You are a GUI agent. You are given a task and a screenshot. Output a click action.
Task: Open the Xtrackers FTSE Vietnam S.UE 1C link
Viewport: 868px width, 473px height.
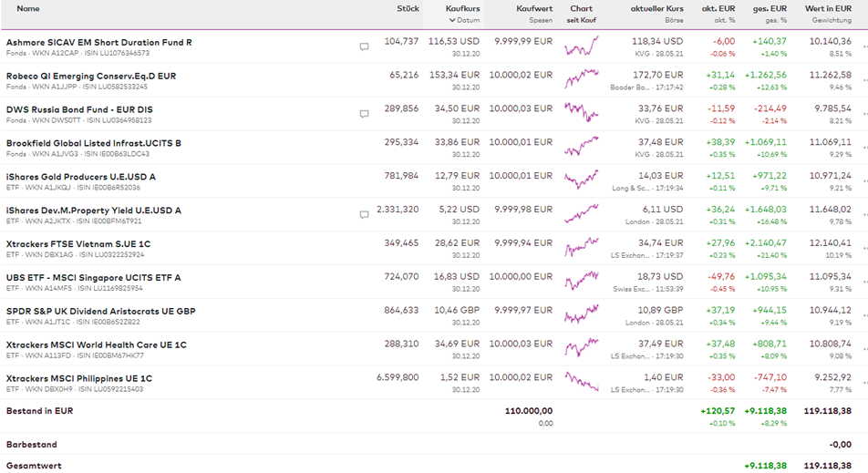click(78, 243)
